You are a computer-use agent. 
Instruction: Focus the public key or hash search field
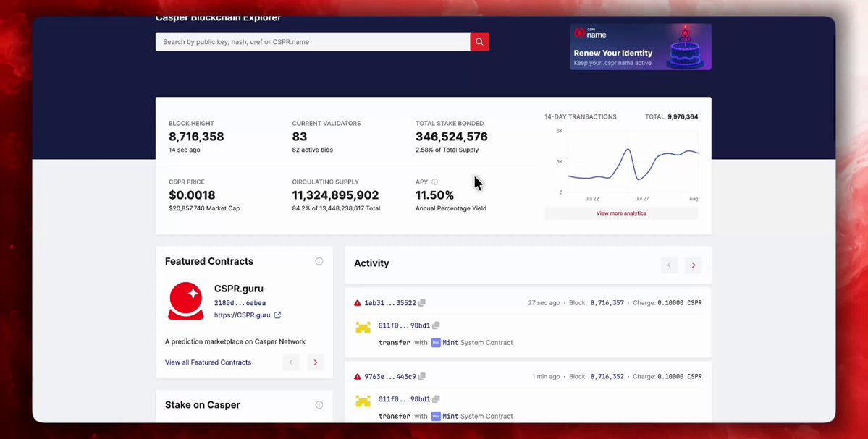pos(313,41)
